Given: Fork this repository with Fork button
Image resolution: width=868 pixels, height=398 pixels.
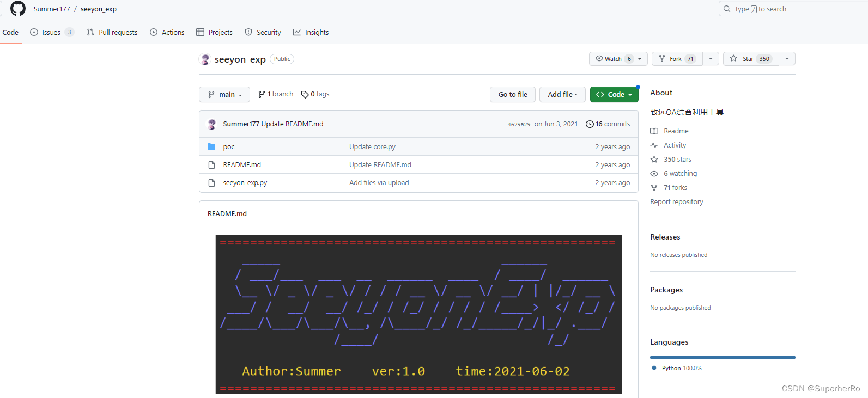Looking at the screenshot, I should coord(678,59).
